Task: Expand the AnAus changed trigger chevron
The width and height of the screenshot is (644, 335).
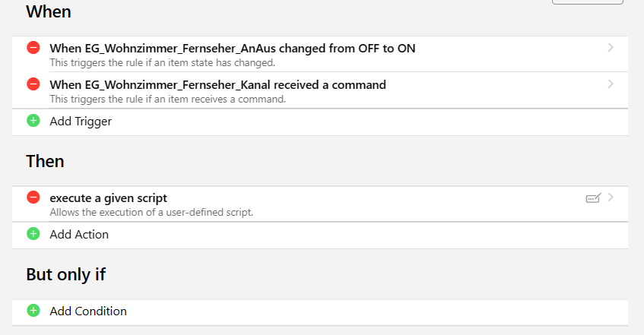Action: (x=611, y=48)
